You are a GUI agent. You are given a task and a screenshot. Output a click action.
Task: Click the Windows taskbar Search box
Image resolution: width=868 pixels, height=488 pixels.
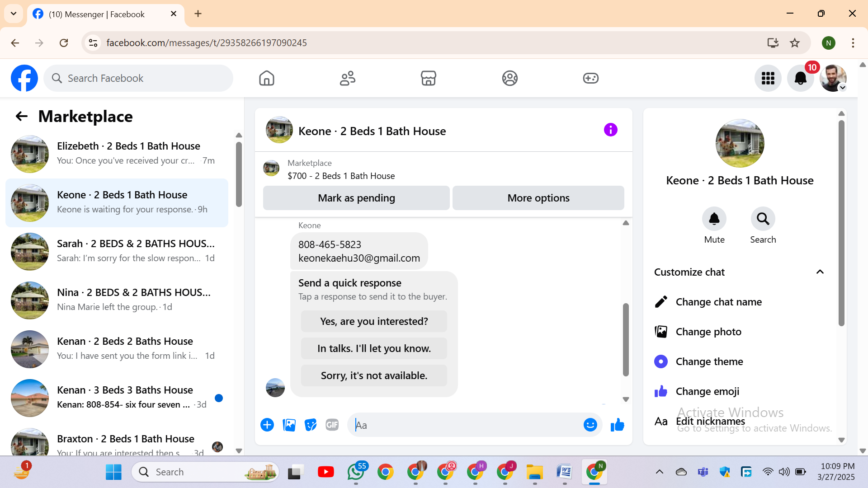point(205,472)
